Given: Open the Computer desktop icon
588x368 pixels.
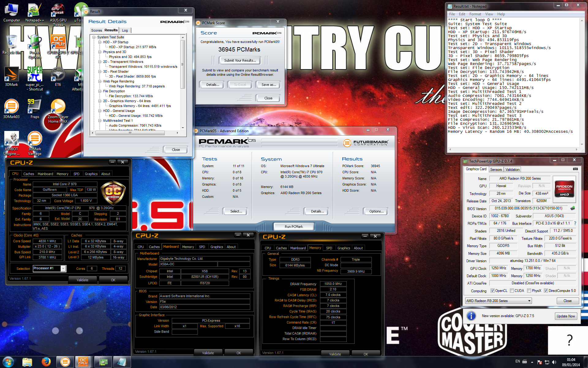Looking at the screenshot, I should coord(12,12).
